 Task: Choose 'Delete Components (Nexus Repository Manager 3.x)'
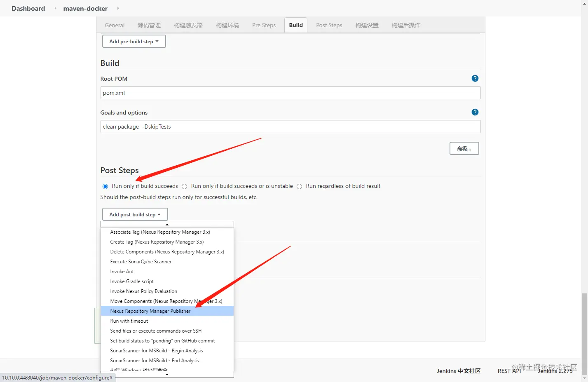tap(167, 252)
